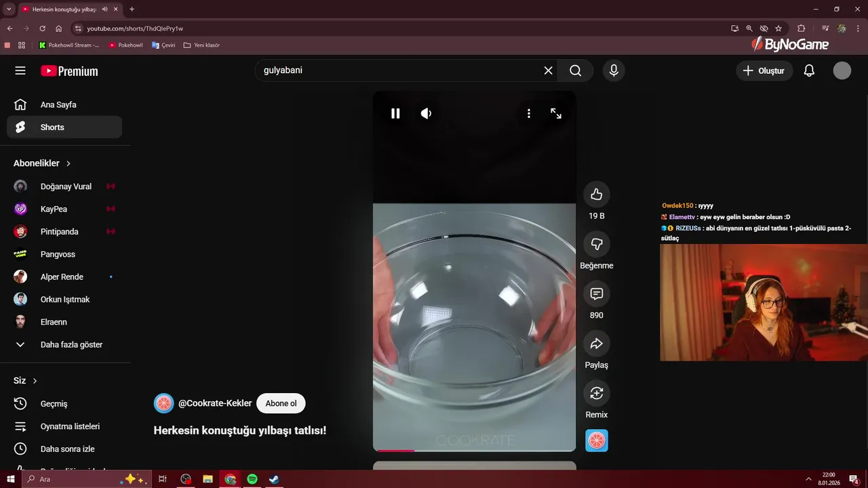Viewport: 868px width, 488px height.
Task: Clear the gulyabani search text
Action: (x=548, y=70)
